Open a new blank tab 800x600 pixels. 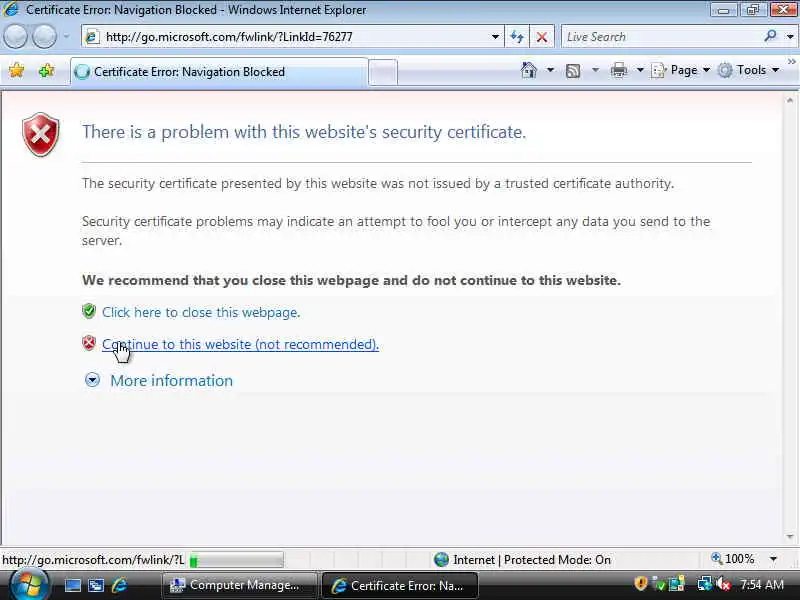382,72
